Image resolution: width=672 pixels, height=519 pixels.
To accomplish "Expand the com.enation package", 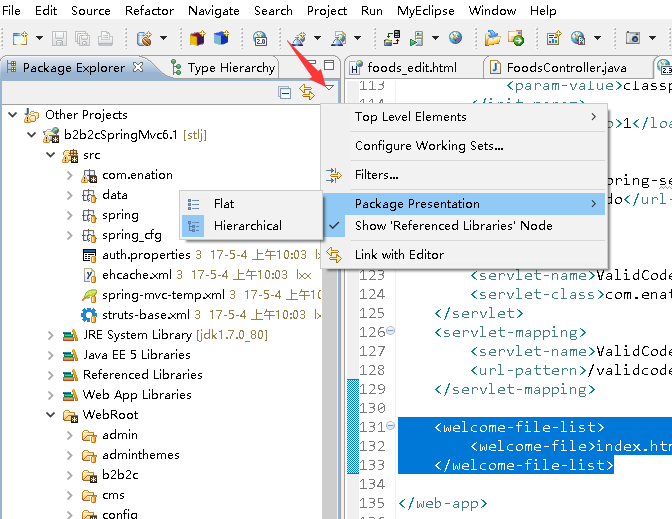I will click(x=69, y=175).
